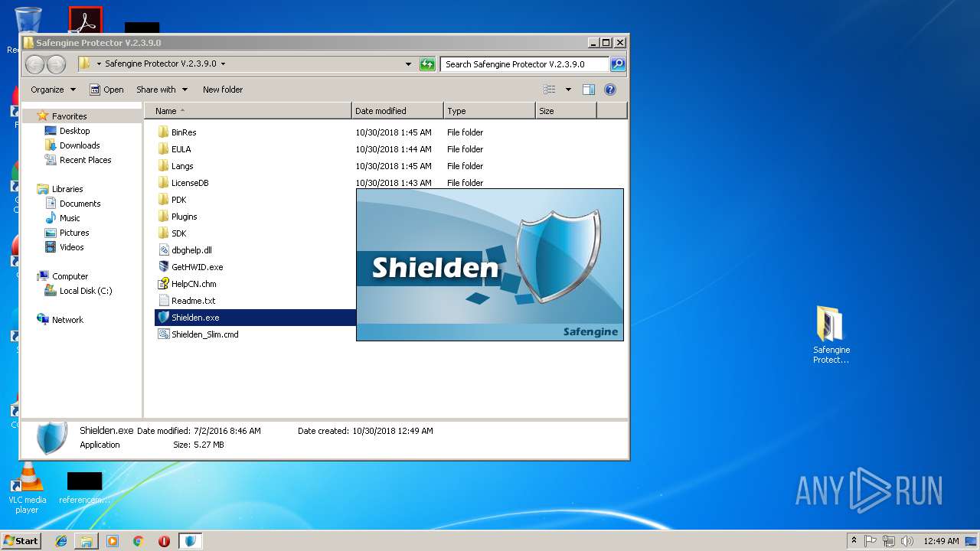
Task: Expand the views options dropdown arrow
Action: click(x=568, y=90)
